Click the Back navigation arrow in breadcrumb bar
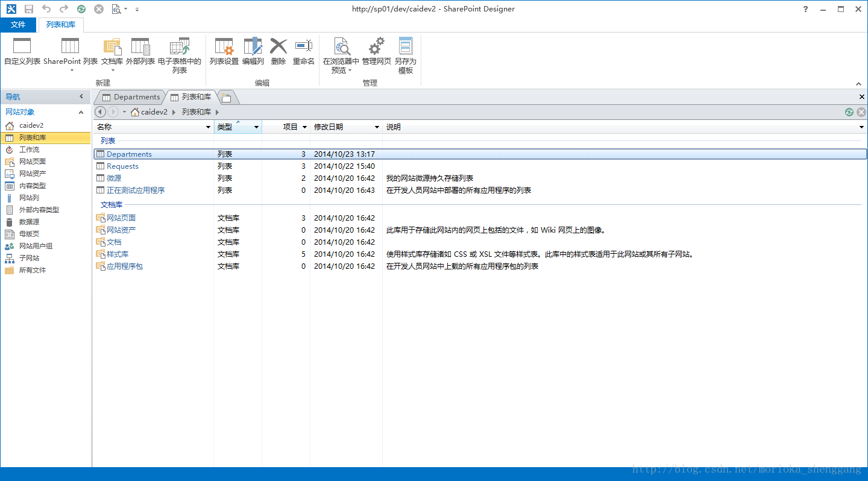868x481 pixels. coord(100,112)
